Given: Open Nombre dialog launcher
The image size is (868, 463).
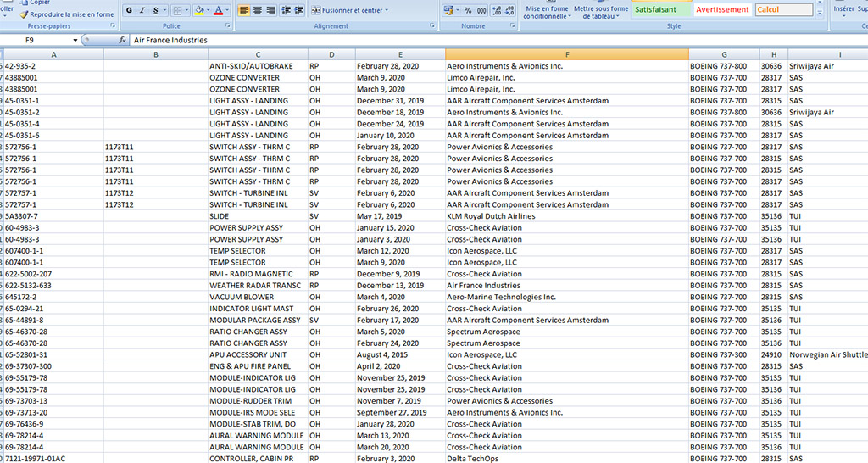Looking at the screenshot, I should coord(513,25).
